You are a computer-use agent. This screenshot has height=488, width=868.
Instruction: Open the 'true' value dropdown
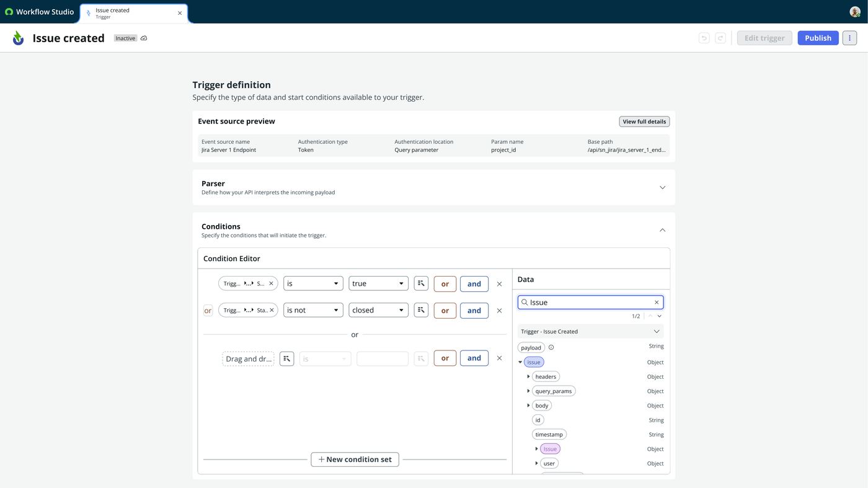click(x=378, y=283)
